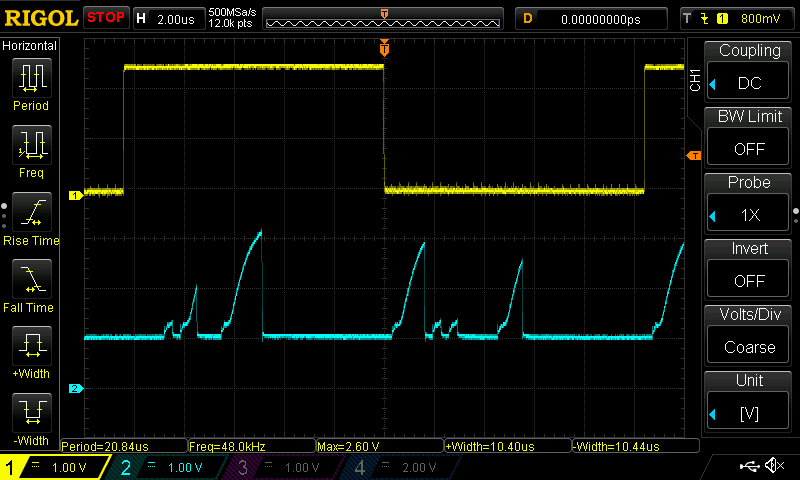
Task: Click the waveform memory position bar
Action: point(385,18)
